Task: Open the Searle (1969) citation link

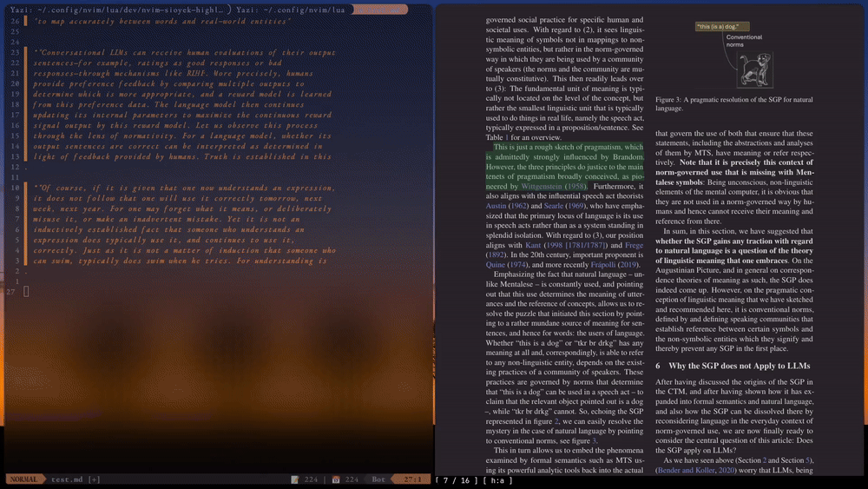Action: pyautogui.click(x=564, y=206)
